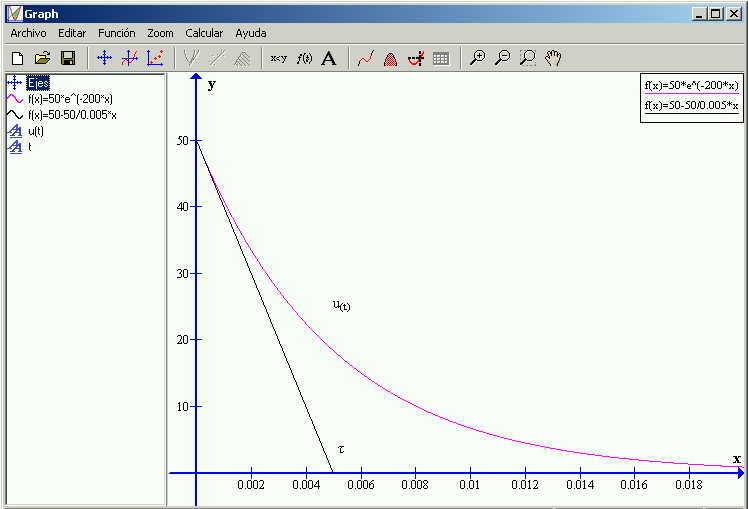Click legend entry f(x)=50*e^(-200*x)
Image resolution: width=748 pixels, height=509 pixels.
pyautogui.click(x=691, y=85)
